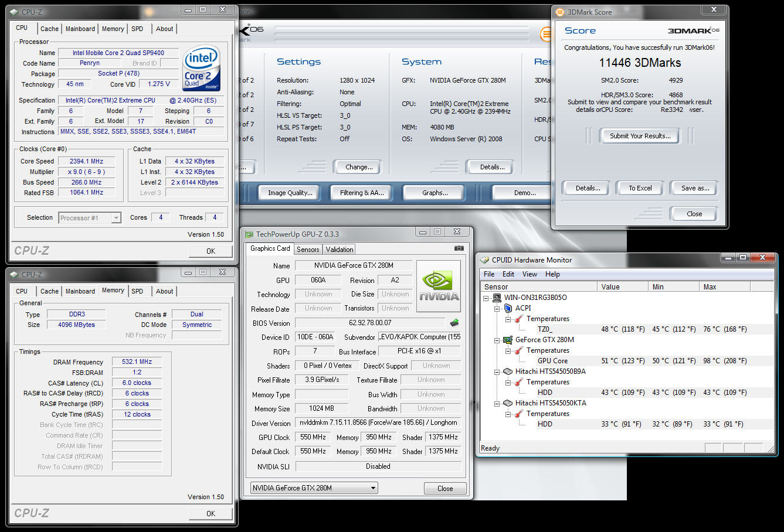Click the thermometer icon under GeForce GTX 280M
This screenshot has width=784, height=532.
point(518,350)
